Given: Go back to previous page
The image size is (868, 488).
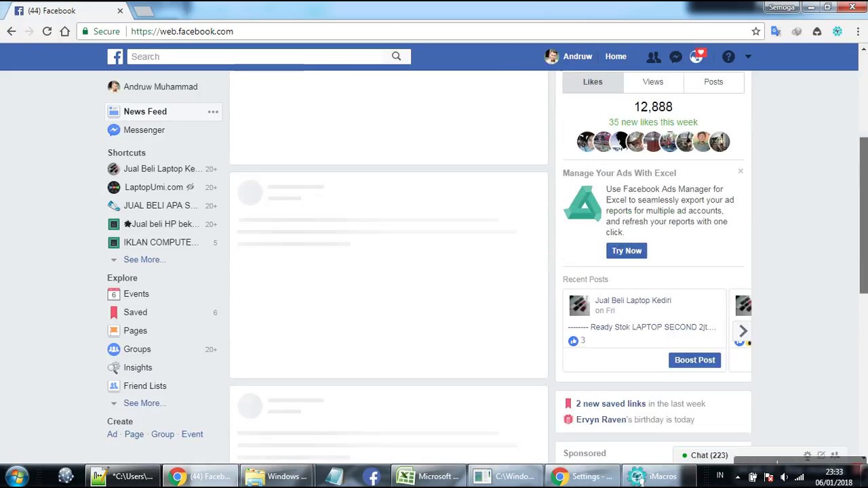Looking at the screenshot, I should [12, 31].
